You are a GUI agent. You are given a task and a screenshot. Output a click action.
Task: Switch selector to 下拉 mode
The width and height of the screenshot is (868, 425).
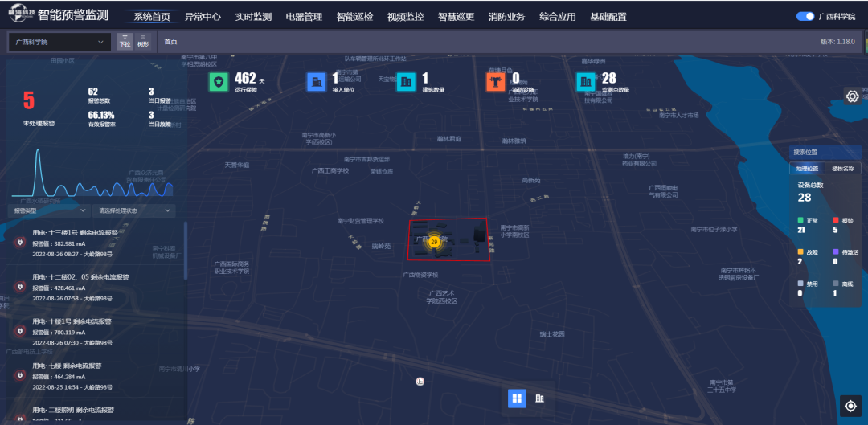pyautogui.click(x=125, y=42)
